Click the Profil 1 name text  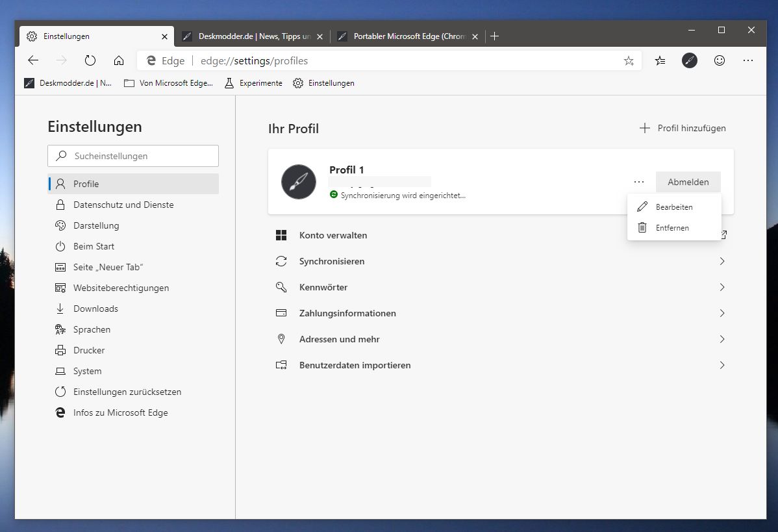click(x=346, y=170)
